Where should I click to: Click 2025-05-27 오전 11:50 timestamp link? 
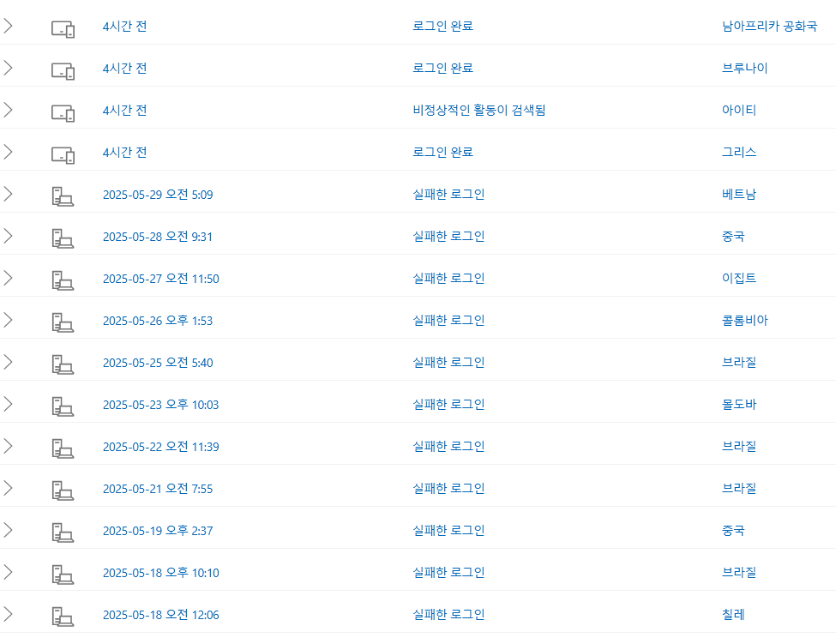(x=161, y=279)
